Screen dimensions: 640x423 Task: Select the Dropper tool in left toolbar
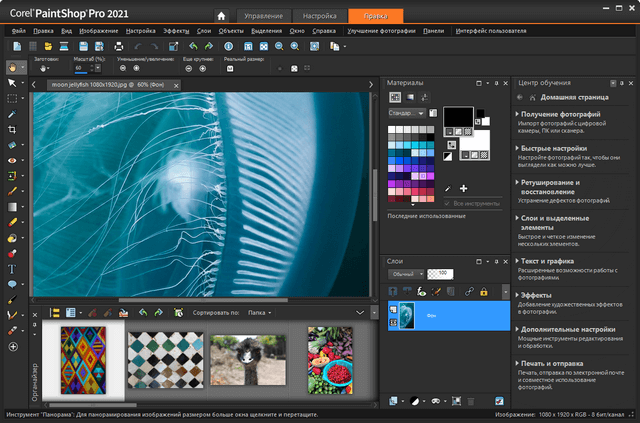[13, 115]
